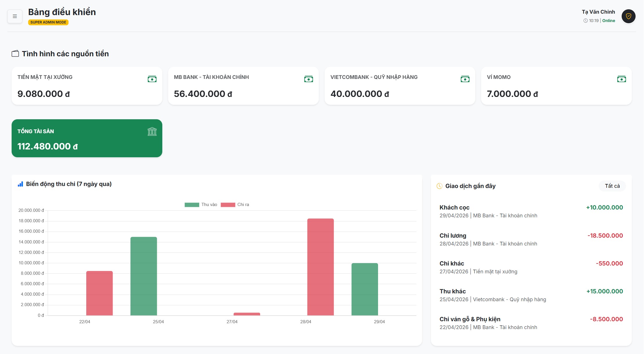The width and height of the screenshot is (644, 354).
Task: Click the Online status label
Action: (x=609, y=21)
